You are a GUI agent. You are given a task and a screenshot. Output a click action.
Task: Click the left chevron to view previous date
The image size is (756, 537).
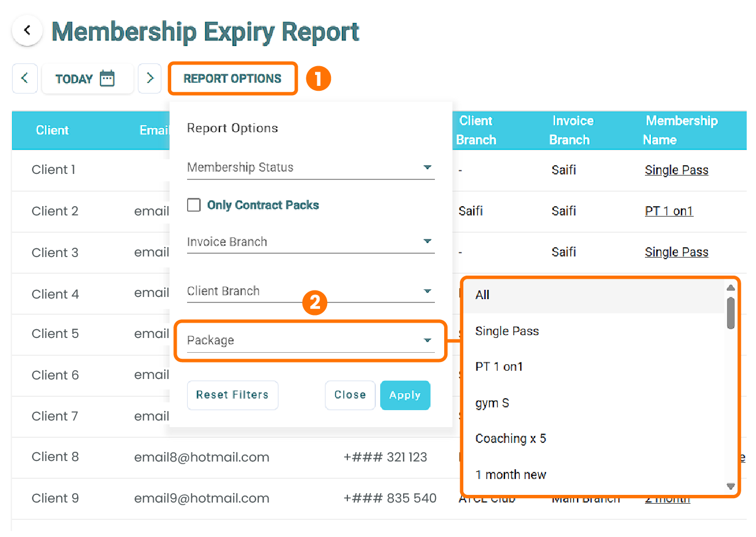(25, 78)
